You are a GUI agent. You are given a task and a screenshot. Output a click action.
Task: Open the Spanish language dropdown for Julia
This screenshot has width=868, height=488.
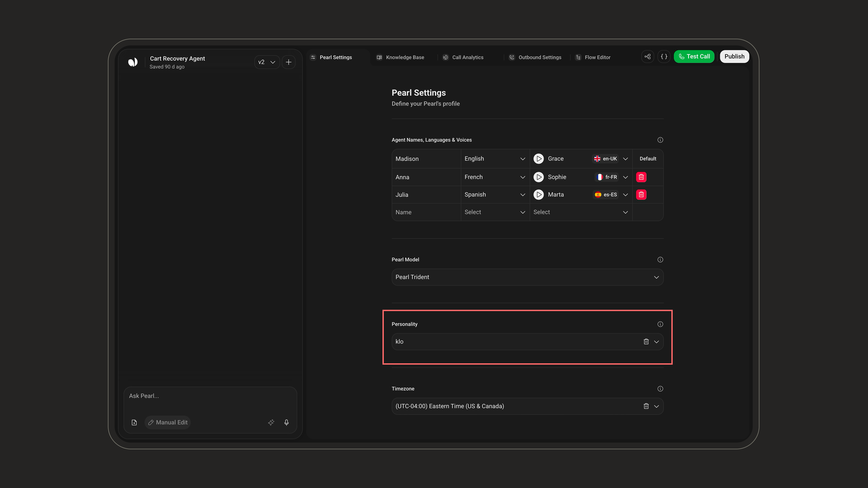pyautogui.click(x=495, y=195)
